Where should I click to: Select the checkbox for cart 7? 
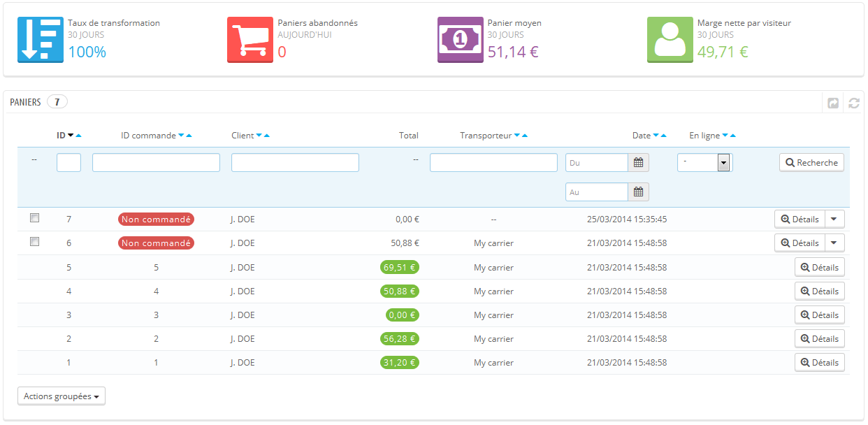tap(34, 218)
